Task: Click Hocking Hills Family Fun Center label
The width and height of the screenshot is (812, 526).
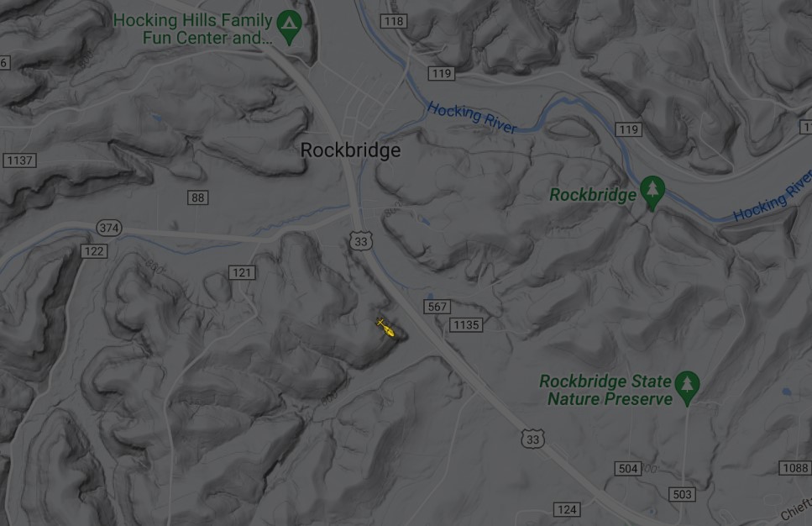Action: coord(192,29)
